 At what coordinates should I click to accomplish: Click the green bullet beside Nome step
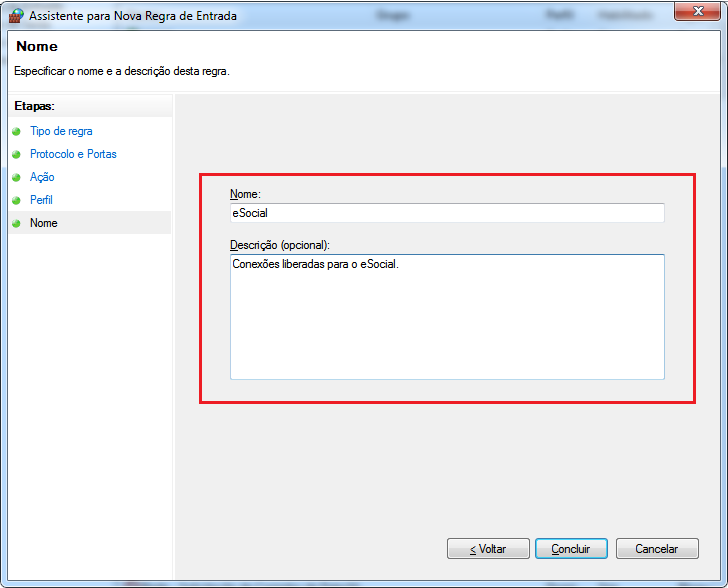click(16, 223)
